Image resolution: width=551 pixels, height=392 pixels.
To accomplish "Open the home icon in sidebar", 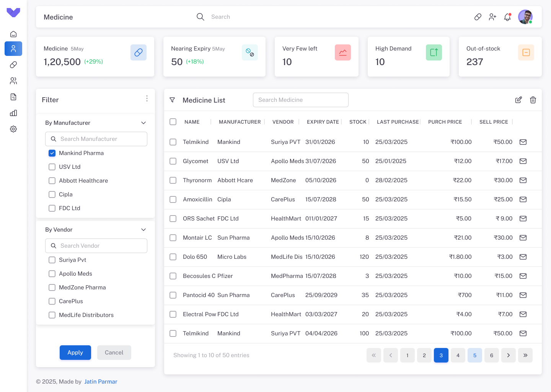I will pos(13,34).
